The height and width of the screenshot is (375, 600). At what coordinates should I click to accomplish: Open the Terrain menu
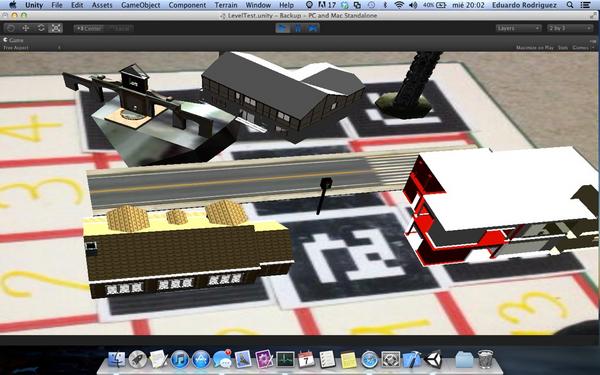(x=226, y=5)
